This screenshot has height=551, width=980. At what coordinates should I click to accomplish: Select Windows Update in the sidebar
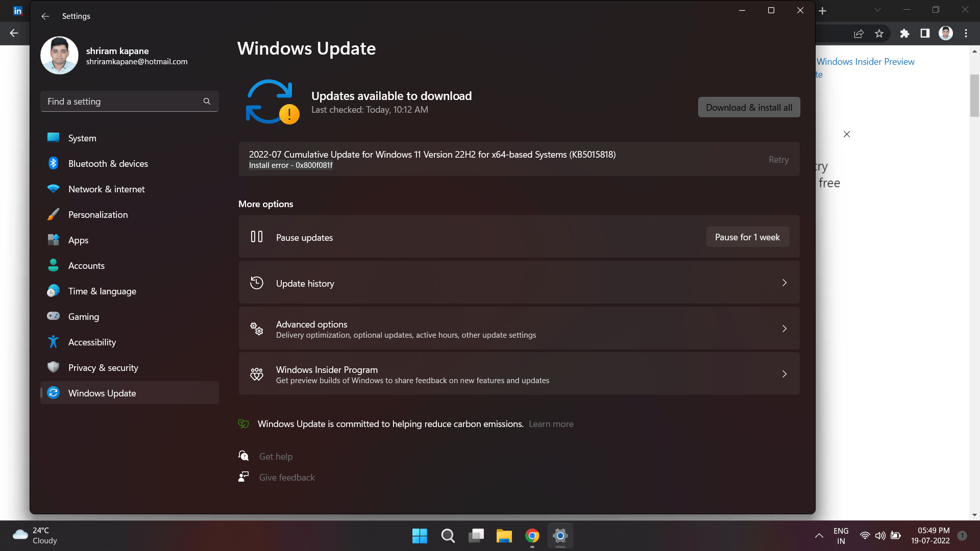[129, 393]
